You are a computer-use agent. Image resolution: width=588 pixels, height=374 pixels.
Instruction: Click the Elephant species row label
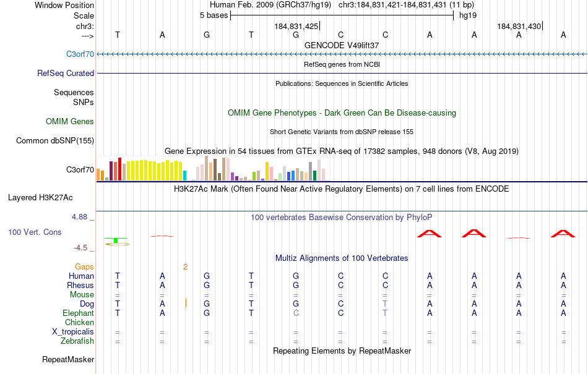(x=78, y=313)
